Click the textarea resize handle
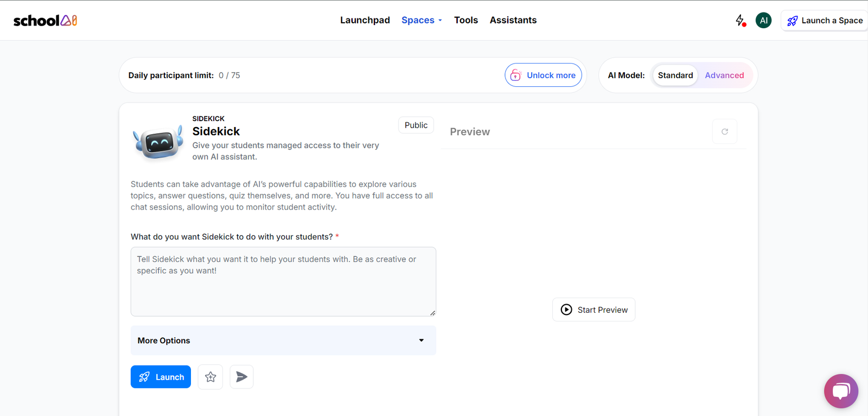The image size is (868, 416). [432, 313]
